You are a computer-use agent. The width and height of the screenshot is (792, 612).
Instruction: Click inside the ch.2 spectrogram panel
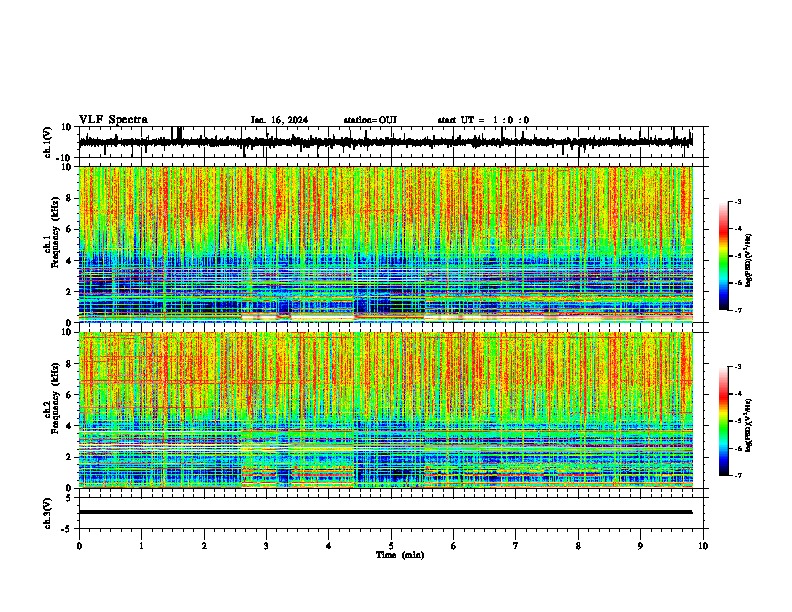pyautogui.click(x=386, y=410)
